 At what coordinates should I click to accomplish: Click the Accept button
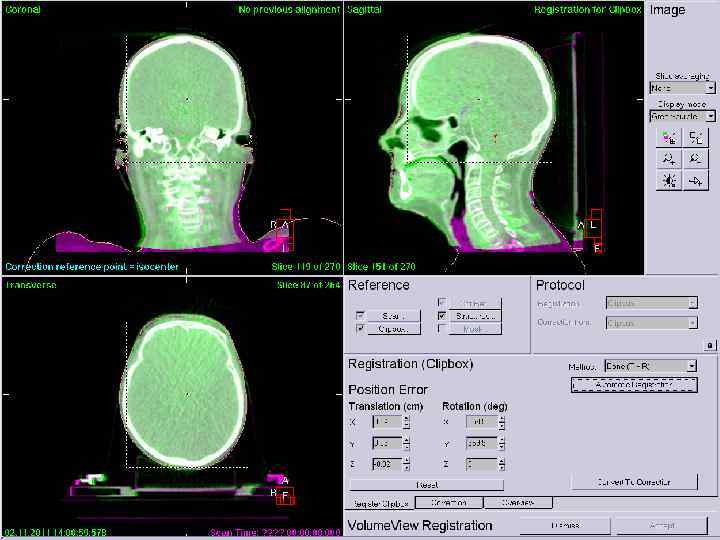(662, 525)
